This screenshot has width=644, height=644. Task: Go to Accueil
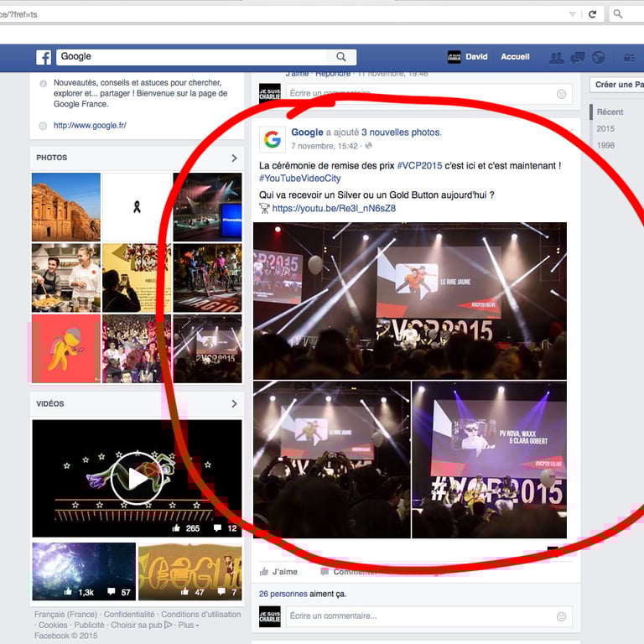515,57
